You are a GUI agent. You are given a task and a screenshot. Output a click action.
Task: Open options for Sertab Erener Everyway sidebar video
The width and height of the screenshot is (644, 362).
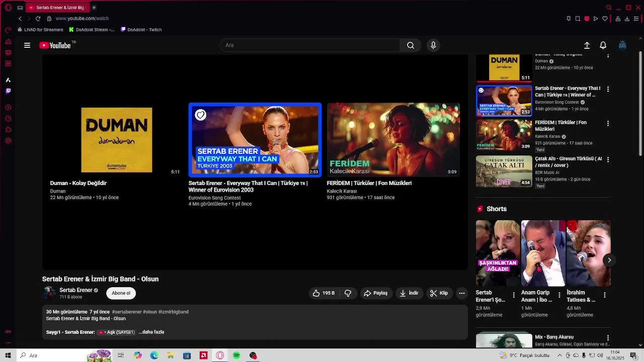point(608,89)
